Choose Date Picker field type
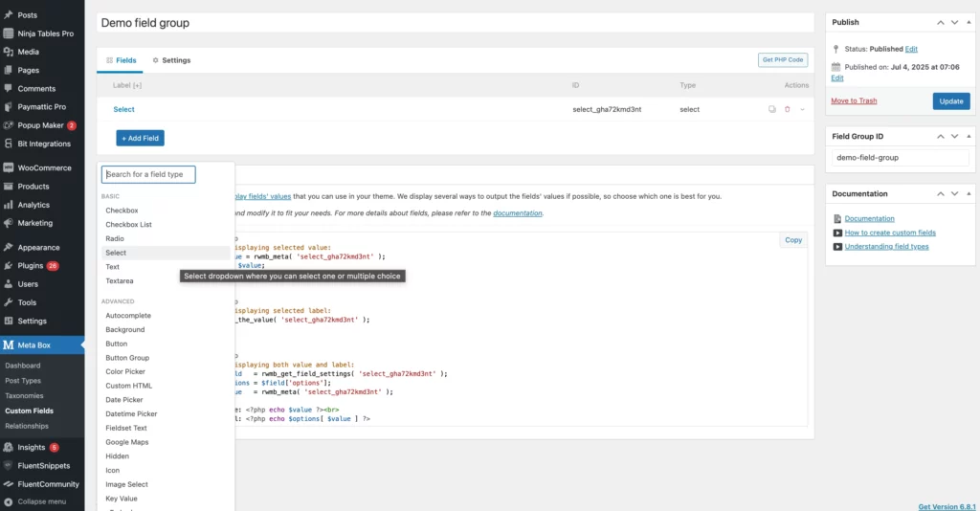This screenshot has height=511, width=980. 123,400
